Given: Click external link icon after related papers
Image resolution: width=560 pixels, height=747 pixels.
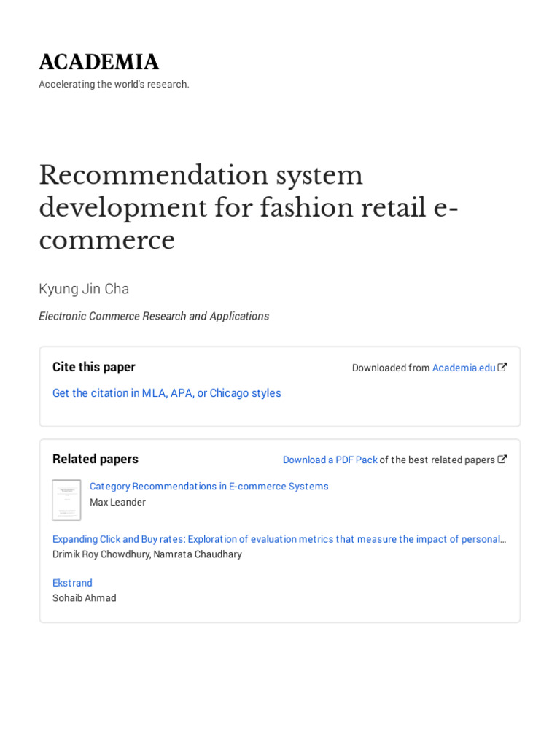Looking at the screenshot, I should [x=502, y=460].
